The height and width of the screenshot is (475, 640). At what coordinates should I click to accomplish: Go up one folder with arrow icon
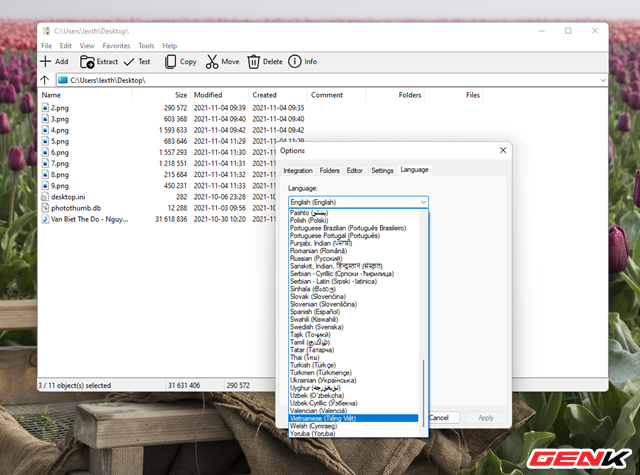[x=45, y=80]
